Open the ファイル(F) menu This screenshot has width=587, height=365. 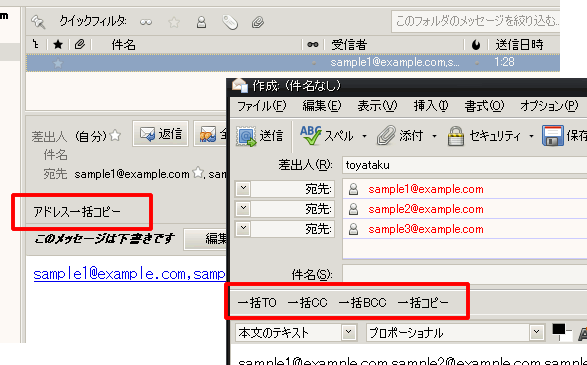tap(262, 106)
